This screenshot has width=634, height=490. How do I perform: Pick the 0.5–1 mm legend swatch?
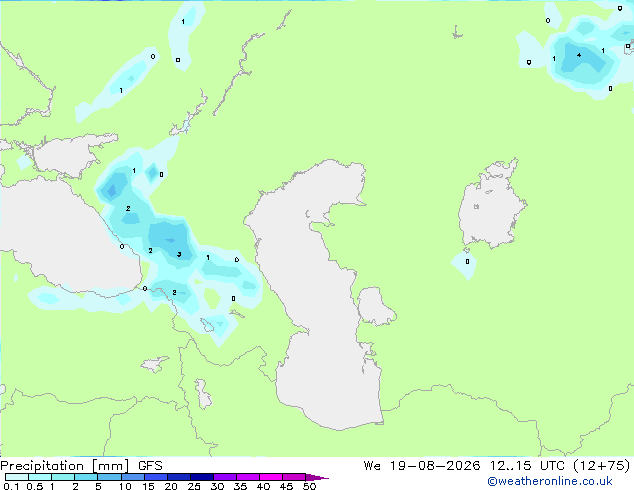[x=40, y=477]
